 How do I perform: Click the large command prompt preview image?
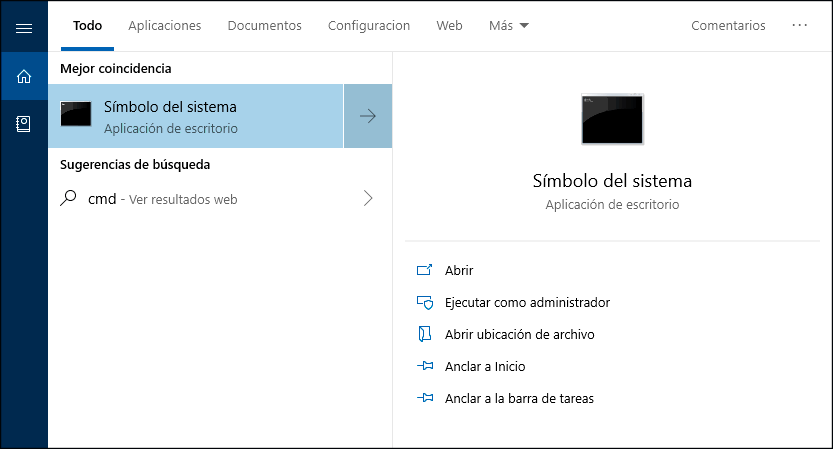tap(612, 120)
